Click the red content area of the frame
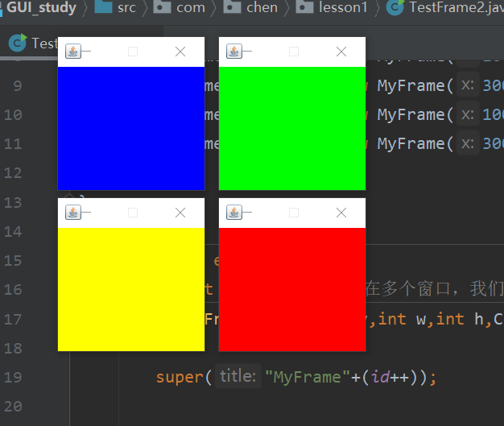The height and width of the screenshot is (426, 504). 292,289
